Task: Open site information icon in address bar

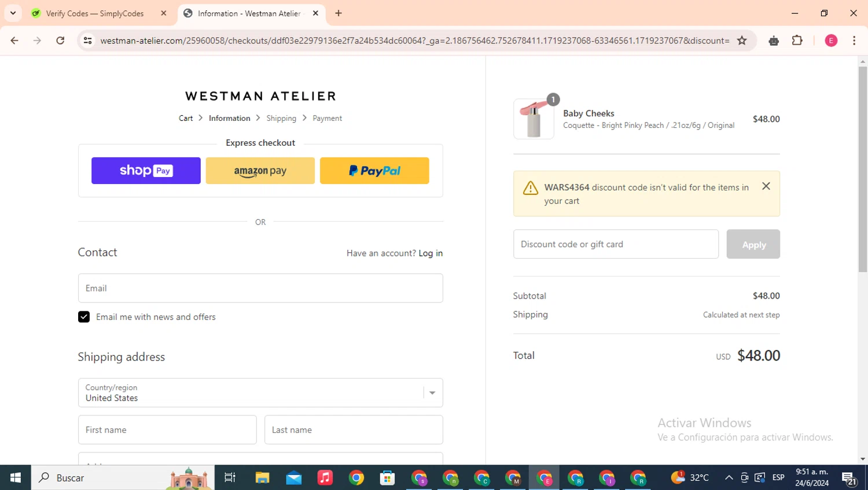Action: click(x=88, y=40)
